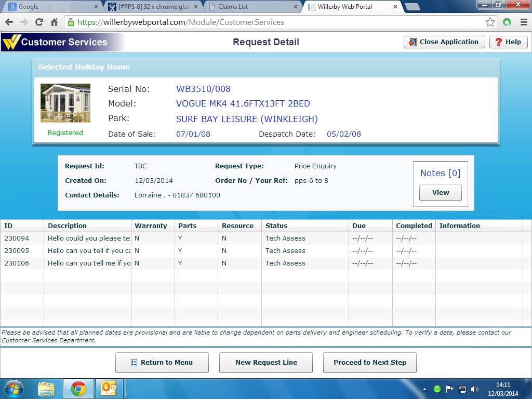Viewport: 532px width, 399px height.
Task: Reload the page with refresh icon
Action: tap(39, 22)
